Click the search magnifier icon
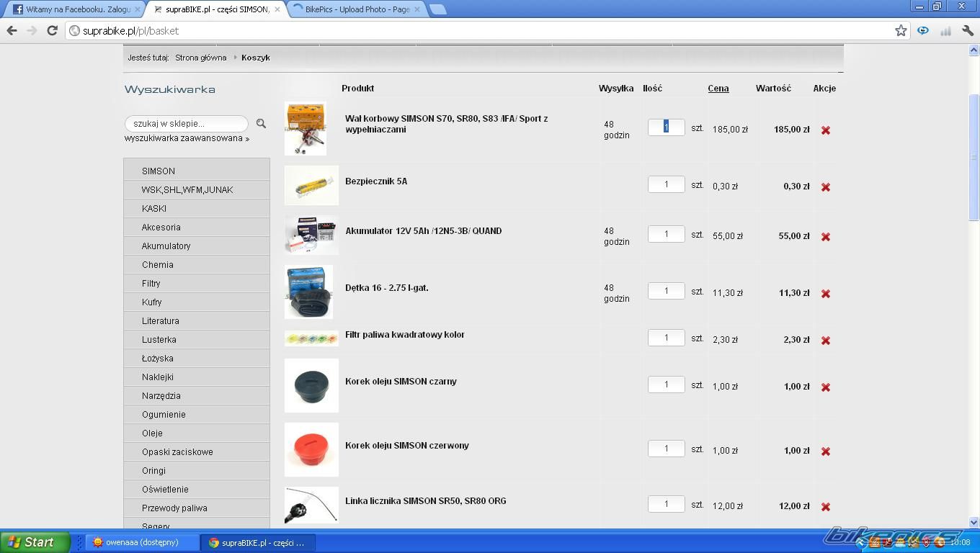Viewport: 980px width, 553px height. [x=261, y=124]
